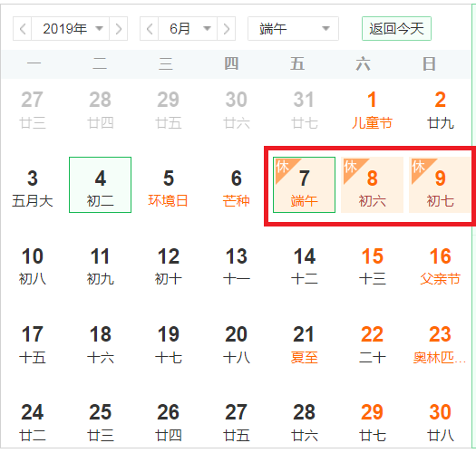Image resolution: width=476 pixels, height=453 pixels.
Task: Select June 21 夏至
Action: (304, 344)
